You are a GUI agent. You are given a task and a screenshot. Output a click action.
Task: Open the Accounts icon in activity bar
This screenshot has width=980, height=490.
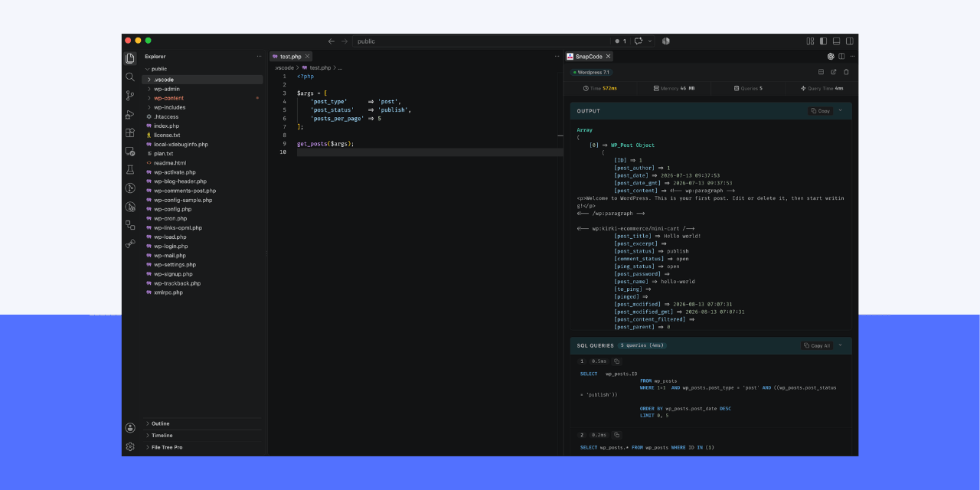(x=130, y=428)
